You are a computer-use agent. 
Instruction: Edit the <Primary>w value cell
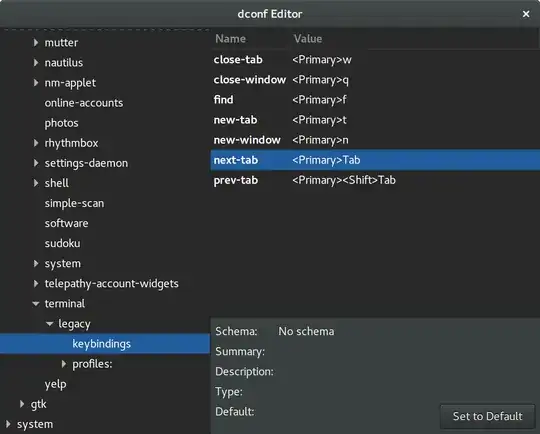(322, 60)
